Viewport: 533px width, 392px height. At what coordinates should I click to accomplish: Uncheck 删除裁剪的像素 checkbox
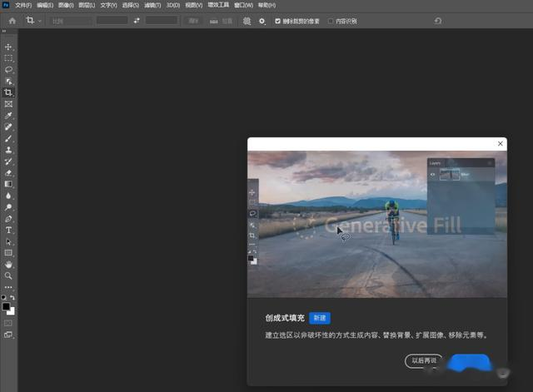pos(277,21)
